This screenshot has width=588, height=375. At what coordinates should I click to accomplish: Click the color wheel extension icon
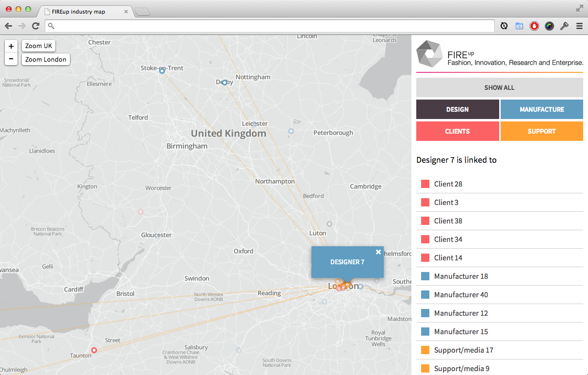pyautogui.click(x=549, y=26)
